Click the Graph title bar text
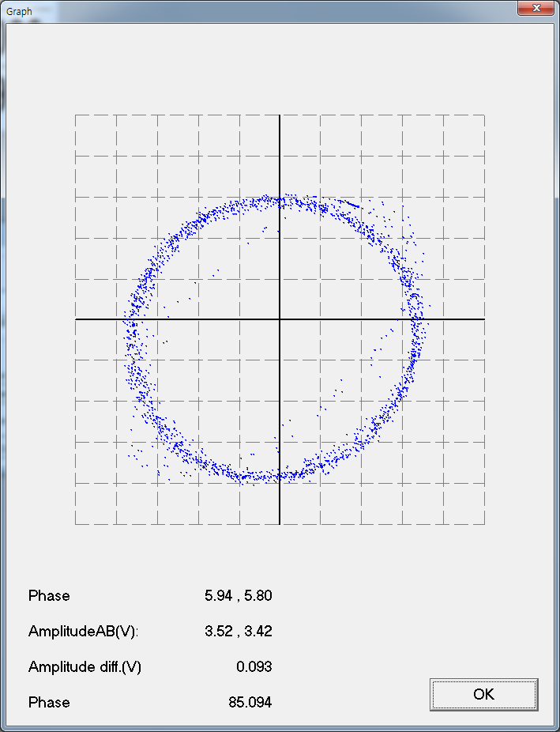 coord(19,12)
